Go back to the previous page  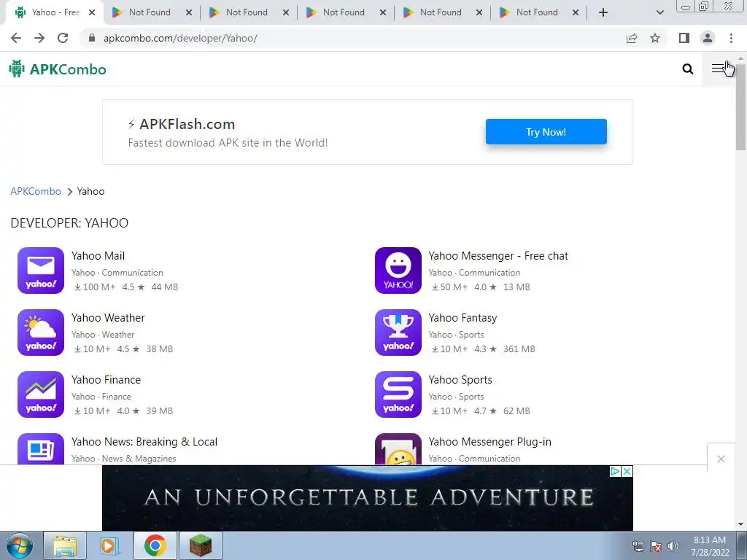point(16,38)
